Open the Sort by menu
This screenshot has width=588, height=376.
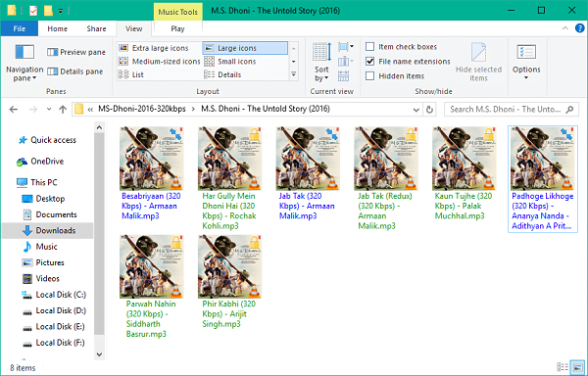[x=321, y=62]
